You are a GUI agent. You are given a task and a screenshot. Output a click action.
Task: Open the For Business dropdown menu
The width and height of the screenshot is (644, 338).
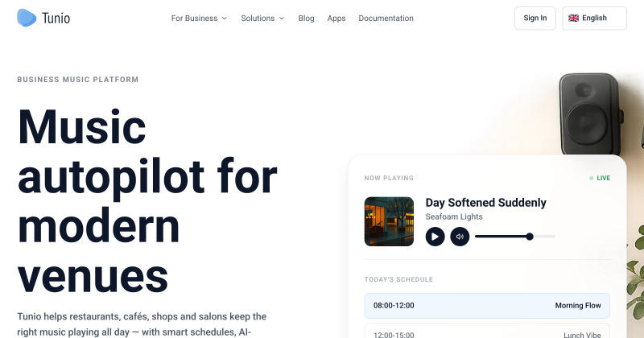click(199, 18)
